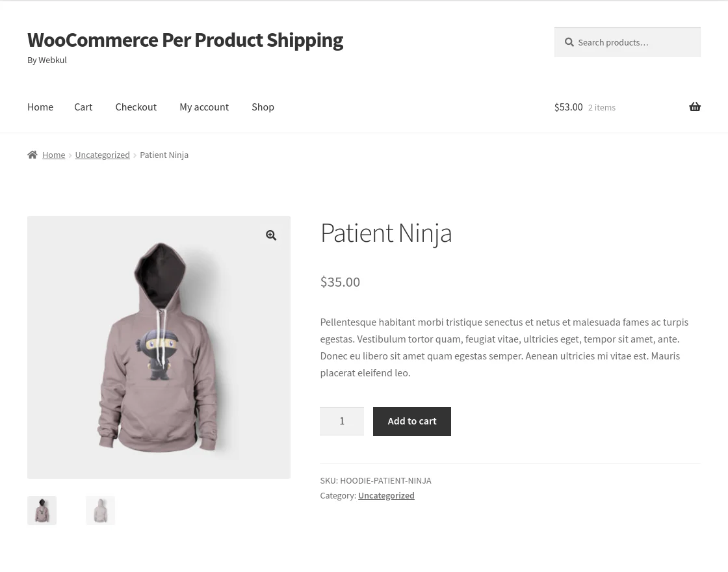The width and height of the screenshot is (728, 572).
Task: Click the $53.00 cart total
Action: [569, 107]
